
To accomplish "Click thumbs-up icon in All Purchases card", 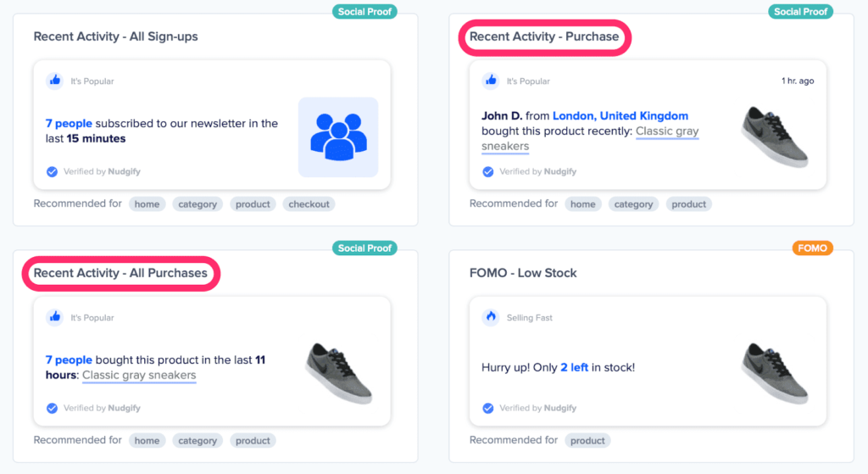I will pos(55,317).
